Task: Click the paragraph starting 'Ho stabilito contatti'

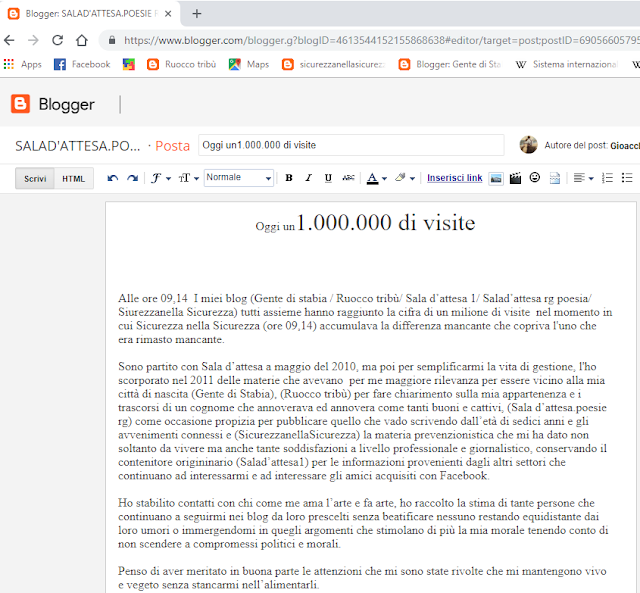Action: 363,523
